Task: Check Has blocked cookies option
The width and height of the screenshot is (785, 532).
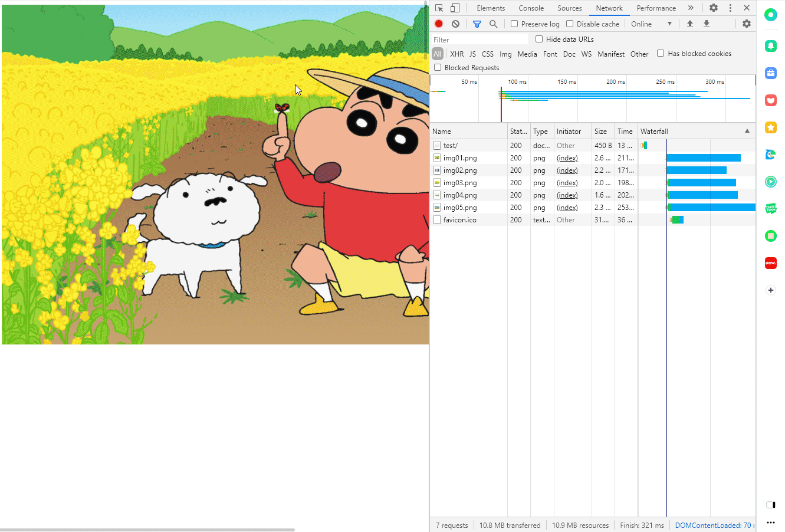Action: 661,53
